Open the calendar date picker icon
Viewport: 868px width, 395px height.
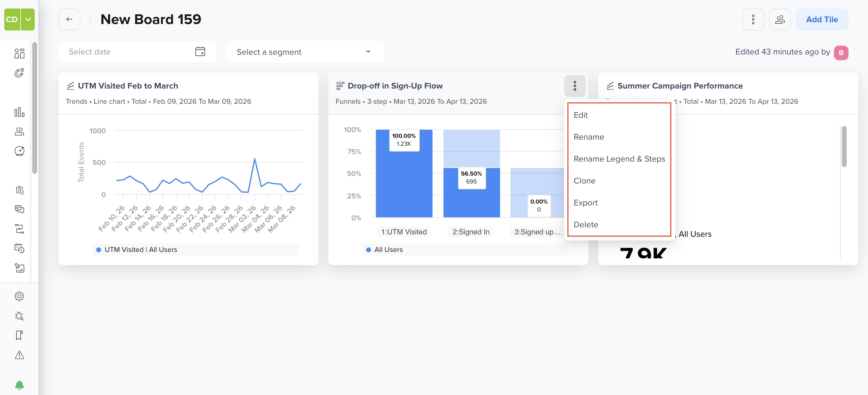tap(200, 51)
